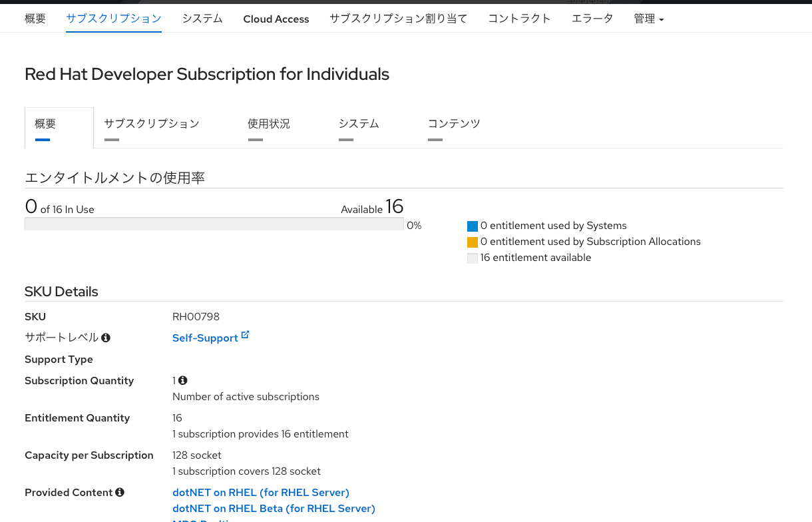Image resolution: width=812 pixels, height=522 pixels.
Task: Click the yellow Subscription Allocations legend square
Action: (473, 242)
